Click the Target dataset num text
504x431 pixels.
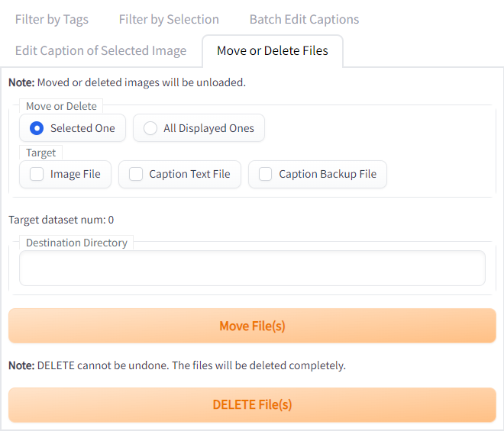point(61,220)
